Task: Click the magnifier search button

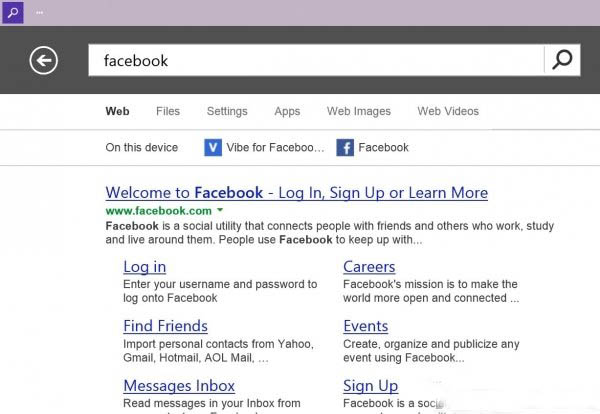Action: point(562,60)
